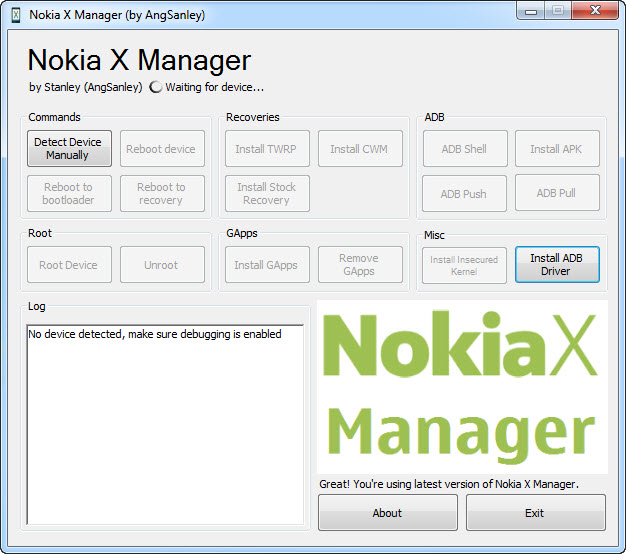Click the 'by Stanley (AngSanley)' text
Screen dimensions: 626x554
pos(85,87)
